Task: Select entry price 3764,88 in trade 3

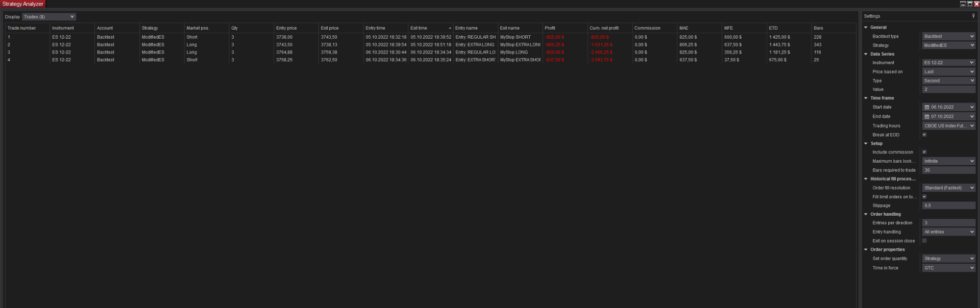Action: point(284,52)
